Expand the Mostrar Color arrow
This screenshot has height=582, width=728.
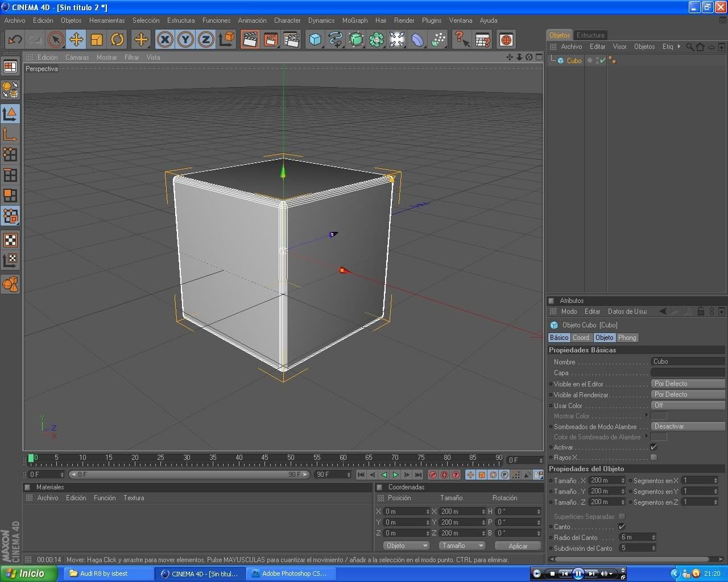coord(647,415)
